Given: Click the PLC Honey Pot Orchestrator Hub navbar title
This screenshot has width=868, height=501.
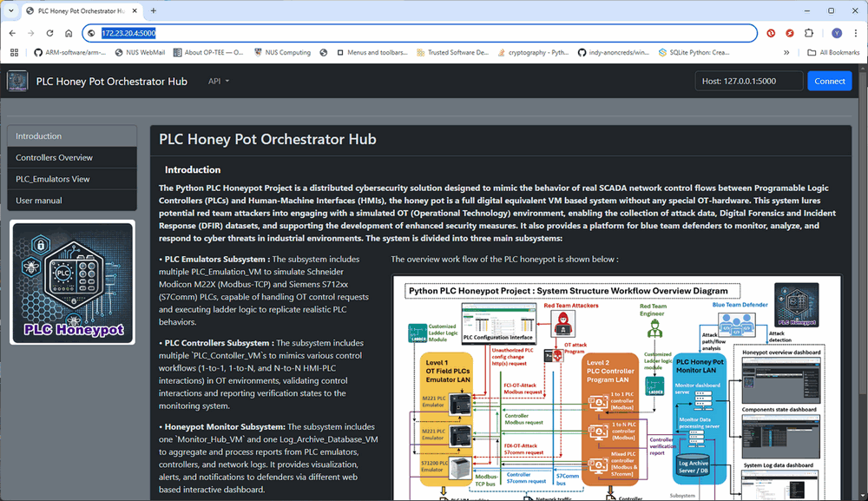Looking at the screenshot, I should [112, 82].
